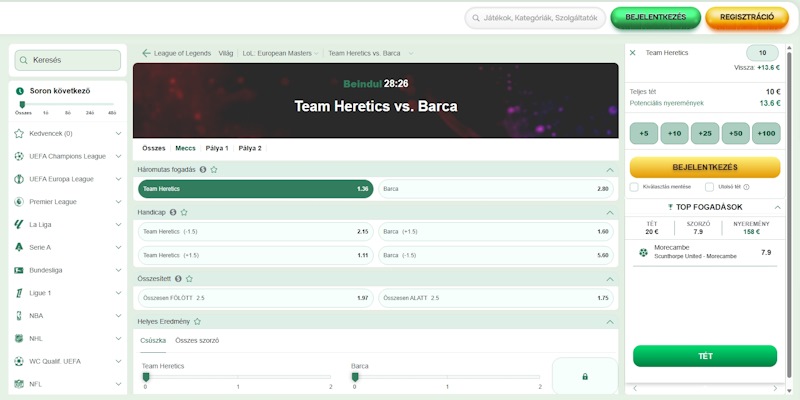Click the back arrow next to League of Legends
This screenshot has width=800, height=400.
click(x=146, y=53)
